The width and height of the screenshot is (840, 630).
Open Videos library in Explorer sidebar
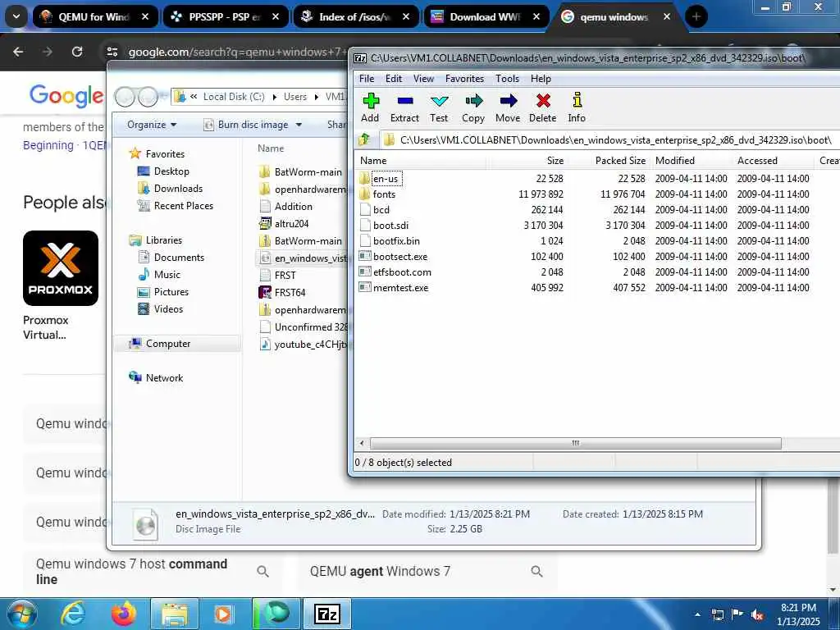[168, 308]
